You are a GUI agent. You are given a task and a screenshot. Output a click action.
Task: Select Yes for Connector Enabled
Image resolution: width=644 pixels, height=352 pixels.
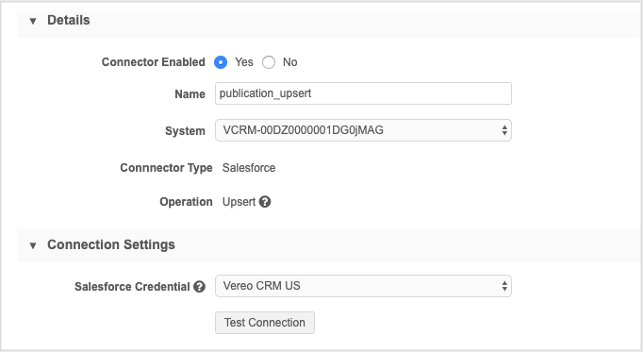click(x=221, y=62)
